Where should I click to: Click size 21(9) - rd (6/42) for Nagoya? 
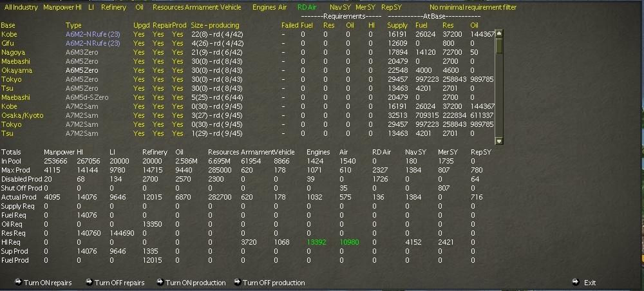tap(217, 53)
